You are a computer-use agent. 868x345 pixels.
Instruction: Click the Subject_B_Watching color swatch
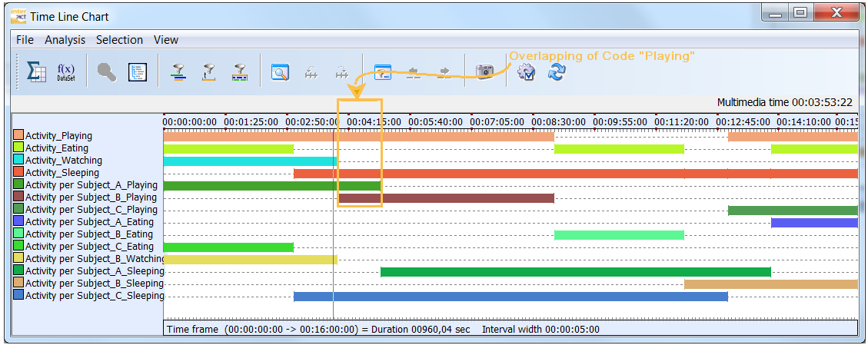click(x=18, y=259)
